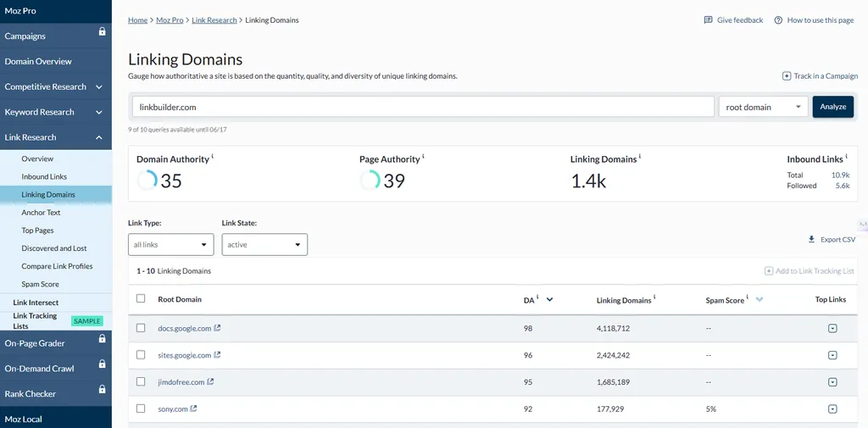Expand Top Links for sites.google.com
Screen dimensions: 868x428
(832, 355)
